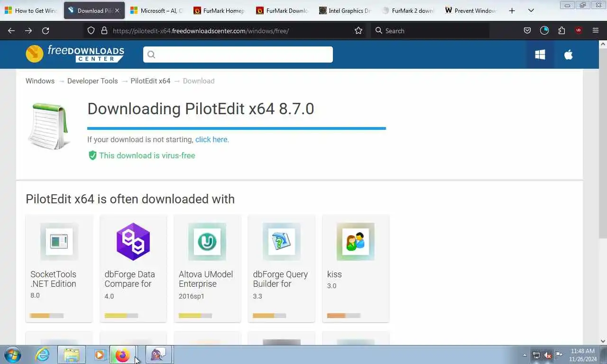Go to the Free Downloads Center home logo
The width and height of the screenshot is (607, 364).
(x=75, y=54)
